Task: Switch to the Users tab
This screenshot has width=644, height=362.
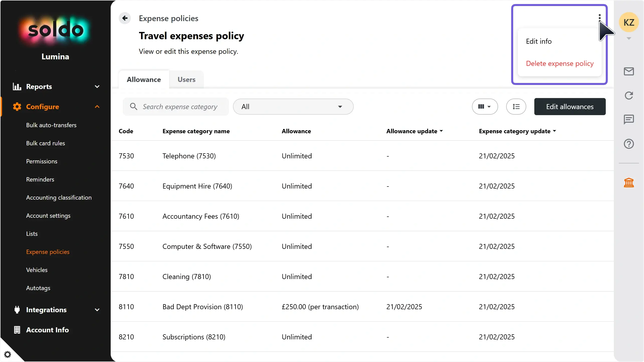Action: tap(186, 79)
